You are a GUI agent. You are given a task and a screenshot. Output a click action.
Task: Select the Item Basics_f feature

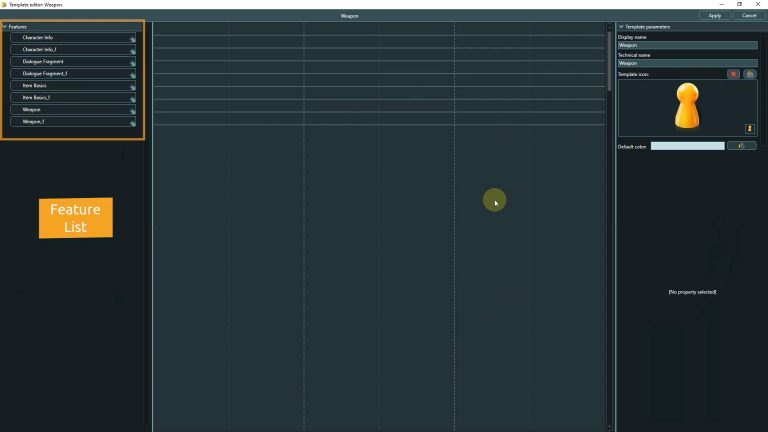click(x=73, y=97)
